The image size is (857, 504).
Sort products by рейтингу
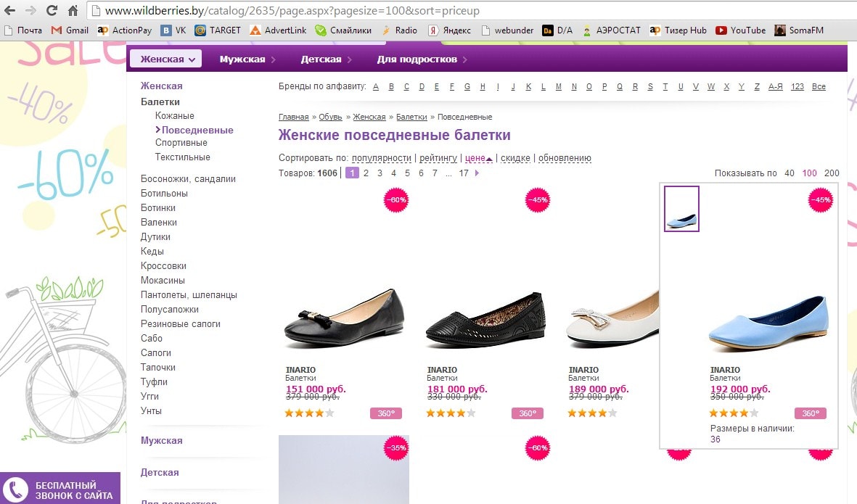[x=438, y=158]
